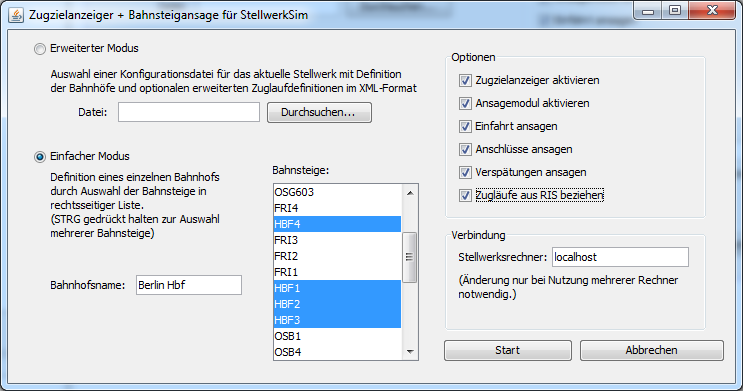Toggle Ansagemodul aktivieren checkbox

pos(465,103)
